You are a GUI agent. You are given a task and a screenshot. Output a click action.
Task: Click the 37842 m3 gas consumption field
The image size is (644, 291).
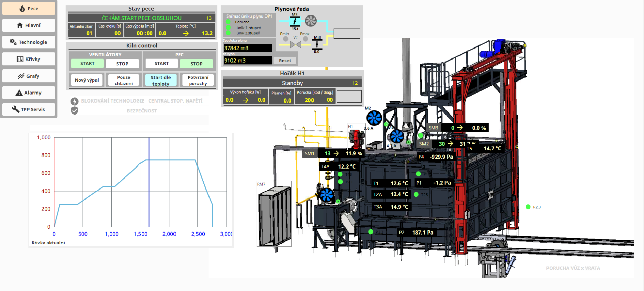[247, 48]
